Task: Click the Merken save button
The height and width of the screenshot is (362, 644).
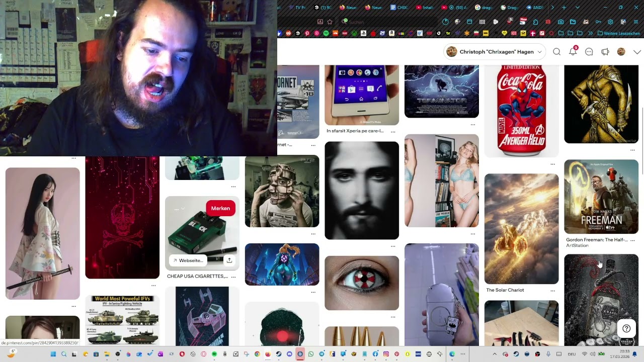Action: (x=220, y=208)
